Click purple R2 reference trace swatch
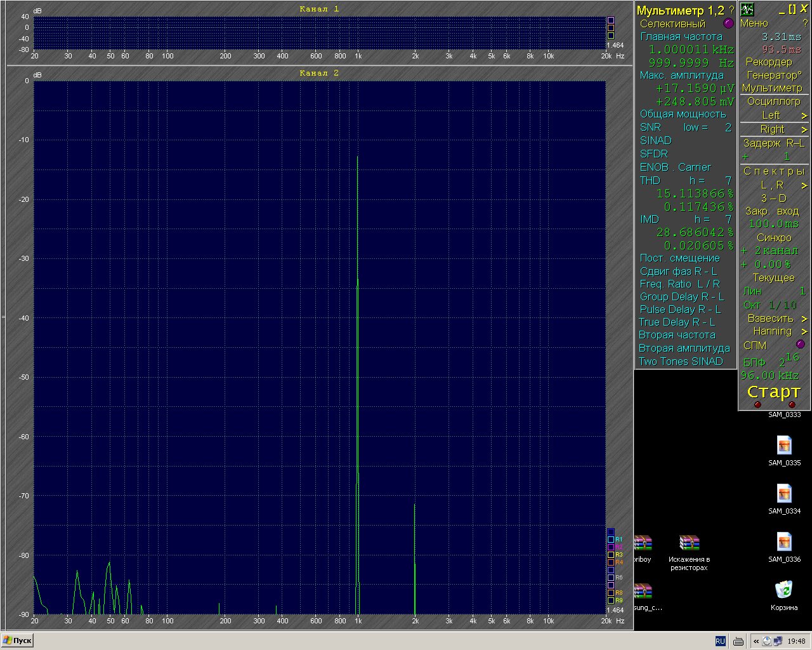This screenshot has width=812, height=650. click(x=611, y=547)
